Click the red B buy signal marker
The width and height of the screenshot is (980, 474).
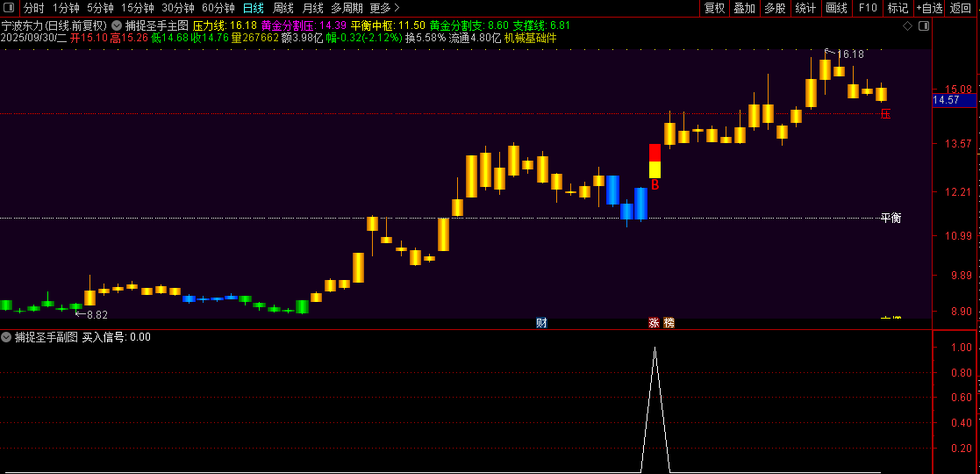pyautogui.click(x=655, y=185)
